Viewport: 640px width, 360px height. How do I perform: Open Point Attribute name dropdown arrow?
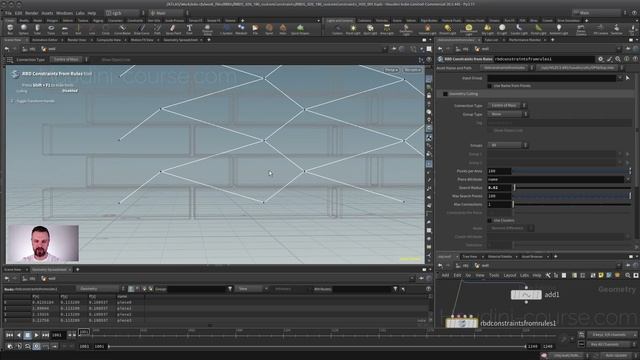click(x=628, y=180)
